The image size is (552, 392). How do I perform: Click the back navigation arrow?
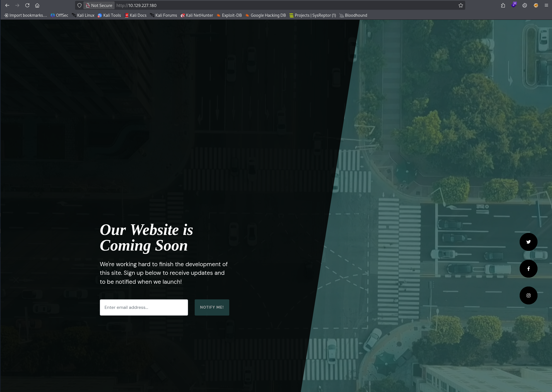point(7,5)
